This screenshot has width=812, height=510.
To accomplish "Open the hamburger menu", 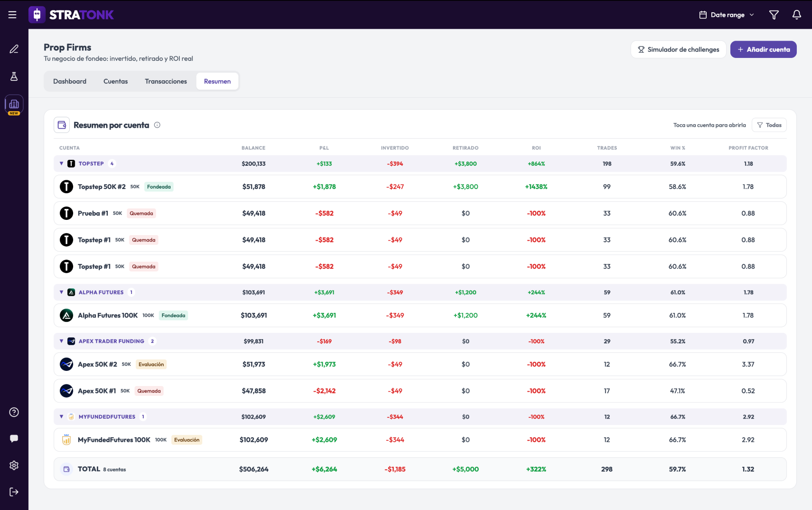I will (12, 15).
